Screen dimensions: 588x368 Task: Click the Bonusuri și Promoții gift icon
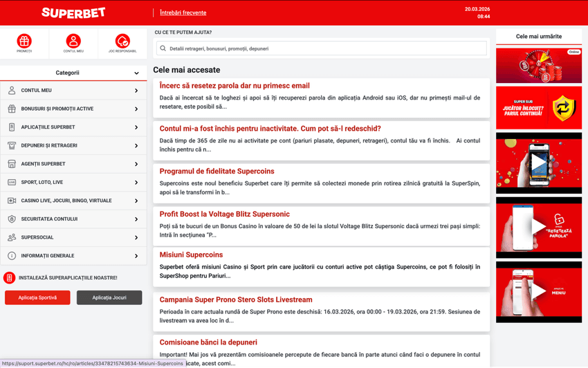click(x=12, y=109)
